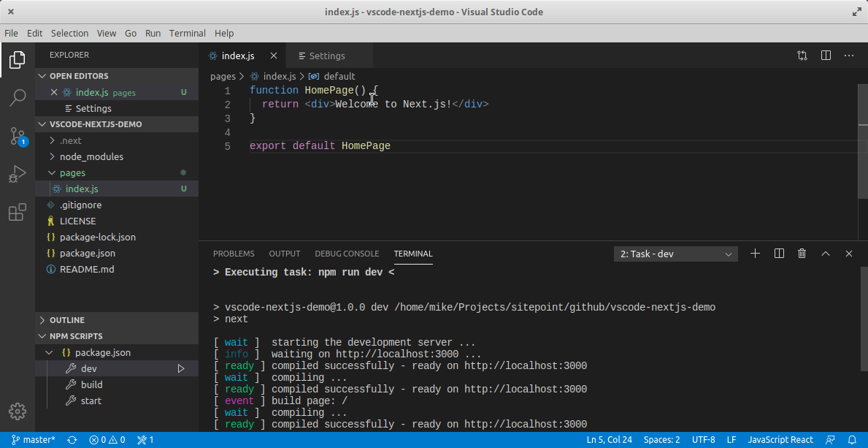Open the Manage settings gear icon

tap(17, 411)
